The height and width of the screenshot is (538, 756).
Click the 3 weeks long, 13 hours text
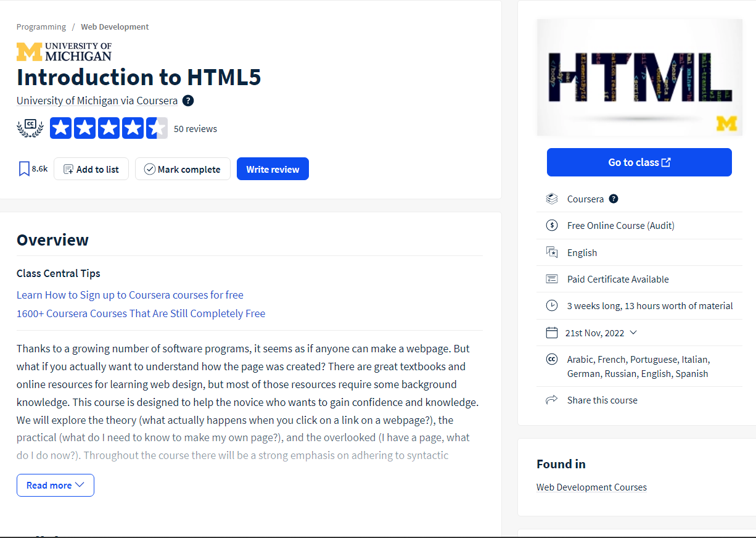[x=650, y=305]
